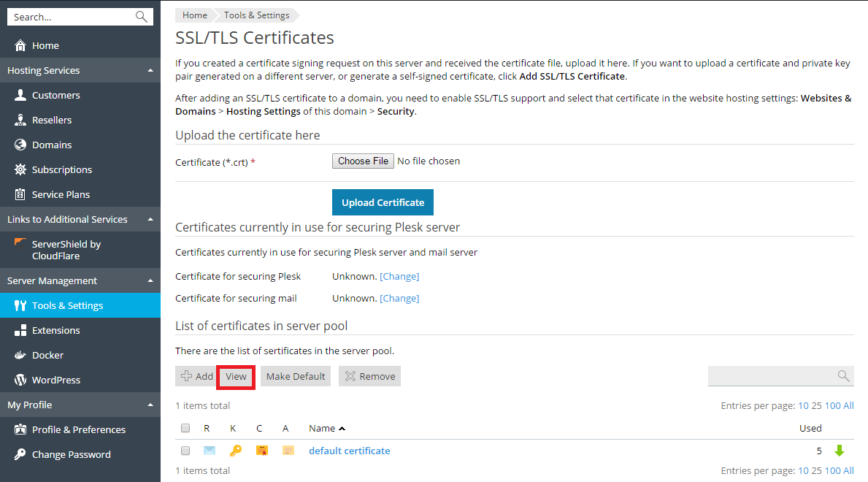Screen dimensions: 868x482
Task: Go to Subscriptions in the sidebar
Action: click(61, 169)
